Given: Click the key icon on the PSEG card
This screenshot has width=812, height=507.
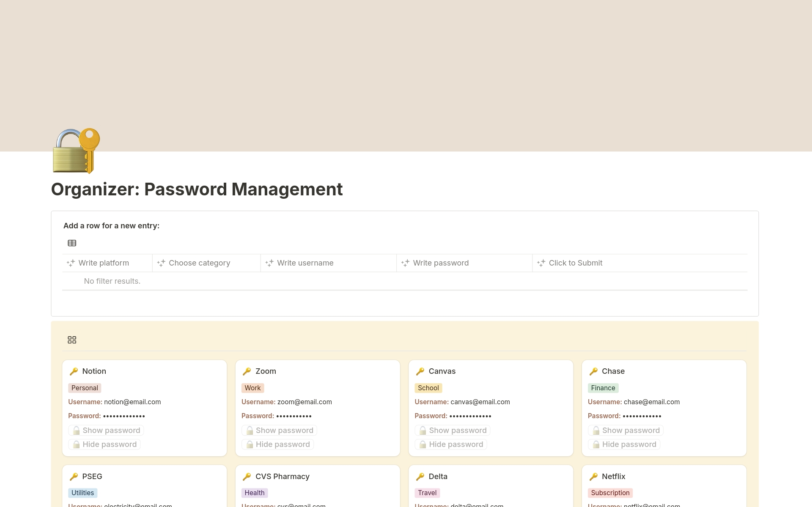Looking at the screenshot, I should pyautogui.click(x=74, y=477).
